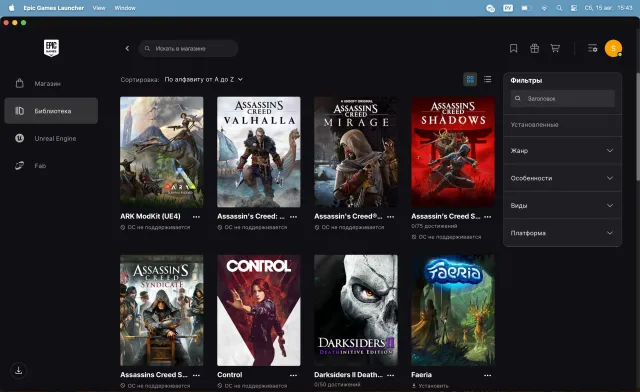This screenshot has width=640, height=392.
Task: Open the Wi-Fi status menu
Action: point(544,8)
